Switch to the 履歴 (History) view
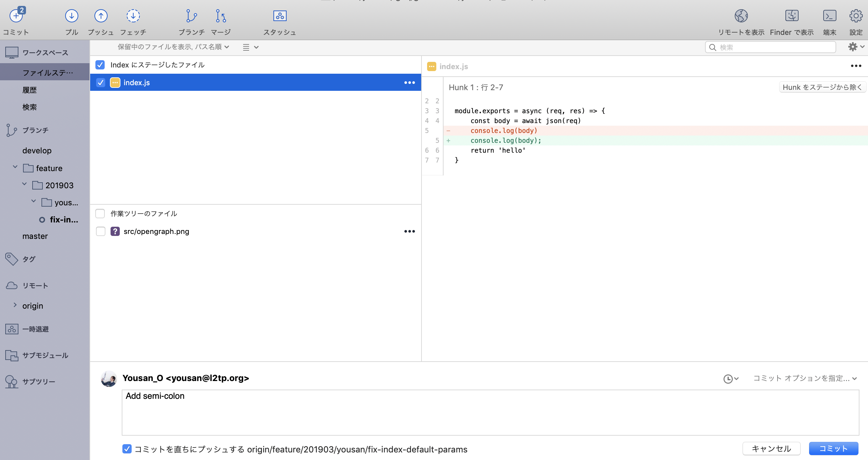This screenshot has height=460, width=868. click(x=30, y=89)
